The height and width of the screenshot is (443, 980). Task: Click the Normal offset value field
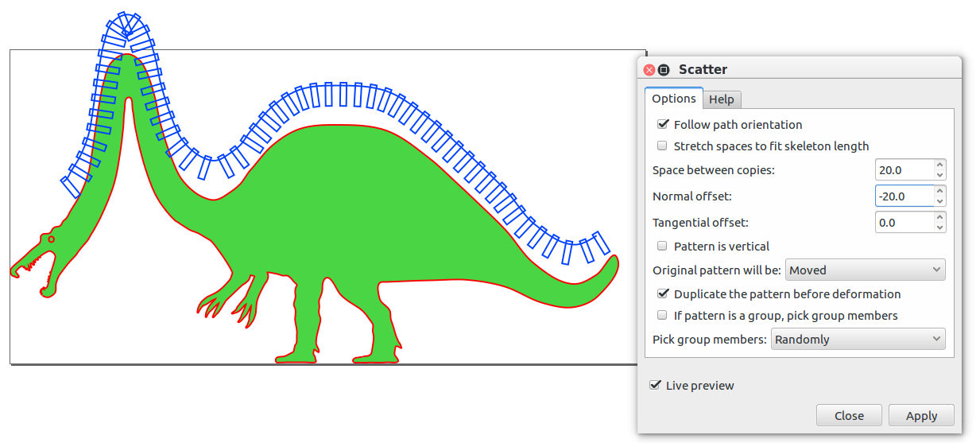pyautogui.click(x=904, y=196)
